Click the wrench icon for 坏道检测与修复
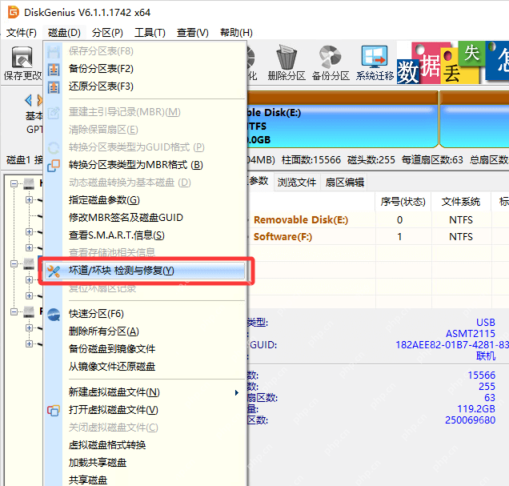 [54, 271]
